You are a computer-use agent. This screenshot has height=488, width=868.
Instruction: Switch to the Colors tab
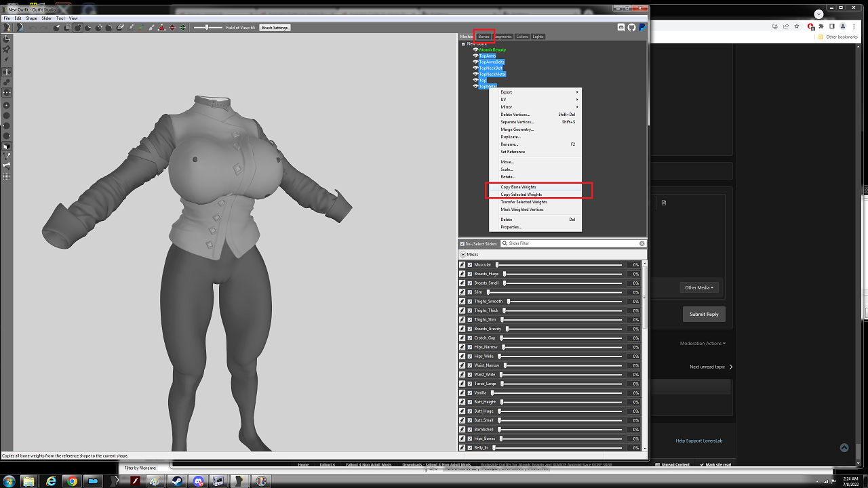pos(521,37)
